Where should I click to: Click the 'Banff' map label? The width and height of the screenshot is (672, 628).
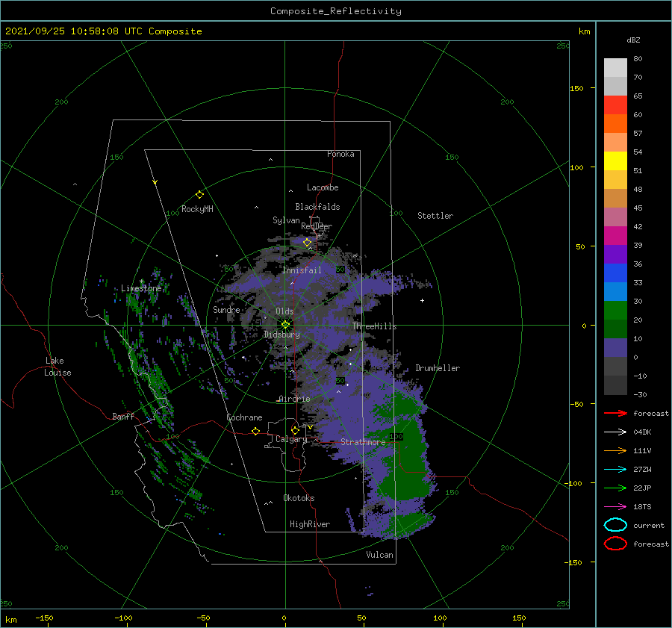(x=123, y=417)
